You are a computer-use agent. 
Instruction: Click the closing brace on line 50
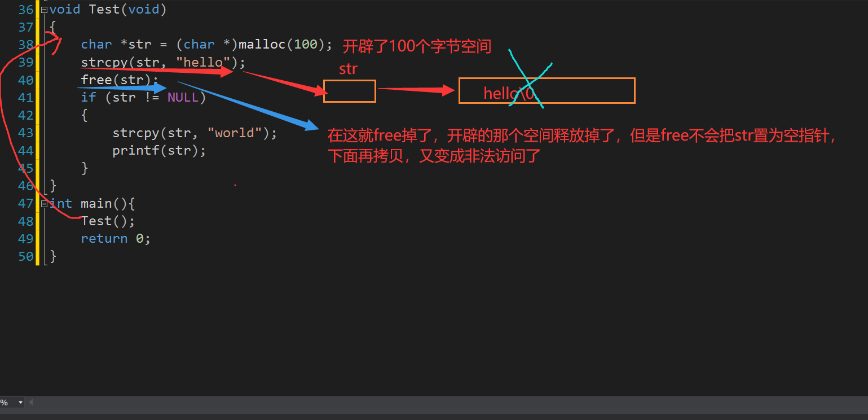(53, 256)
